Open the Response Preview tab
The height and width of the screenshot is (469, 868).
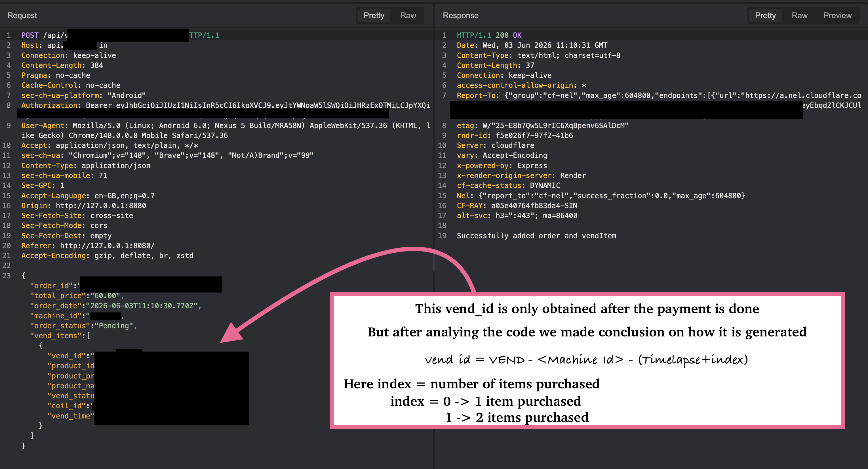[x=837, y=16]
